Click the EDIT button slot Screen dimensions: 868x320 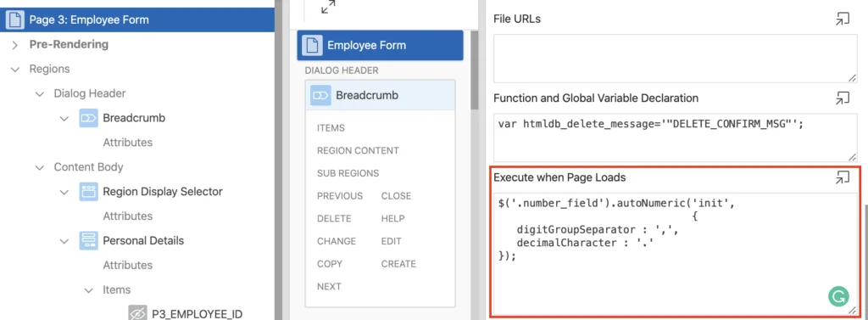(x=392, y=241)
